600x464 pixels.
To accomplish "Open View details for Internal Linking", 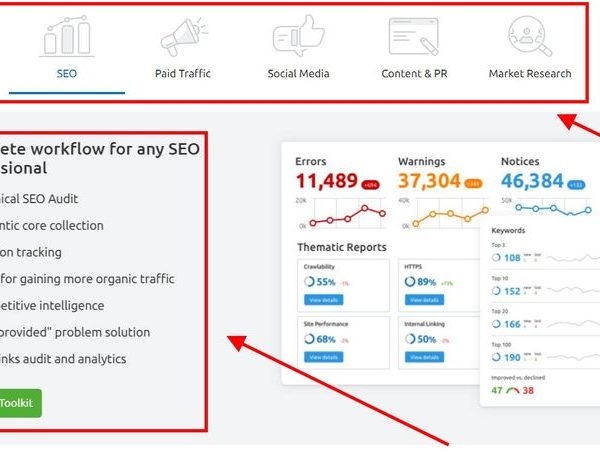I will tap(425, 357).
